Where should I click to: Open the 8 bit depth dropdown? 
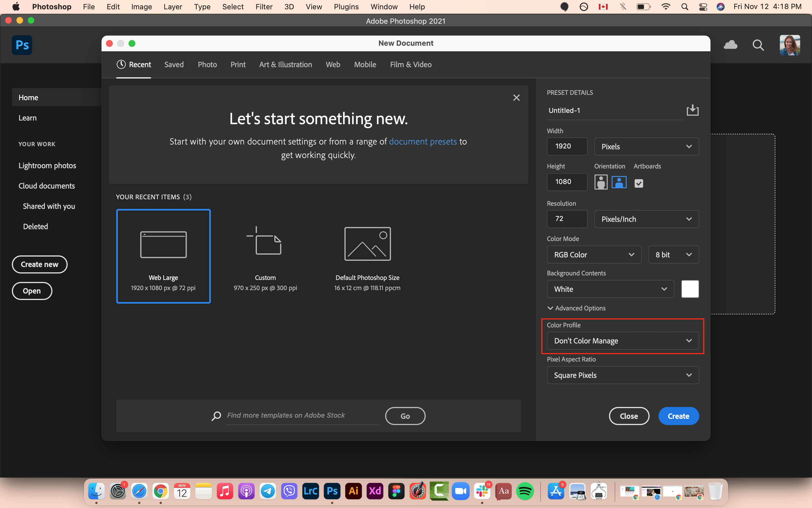pos(673,255)
